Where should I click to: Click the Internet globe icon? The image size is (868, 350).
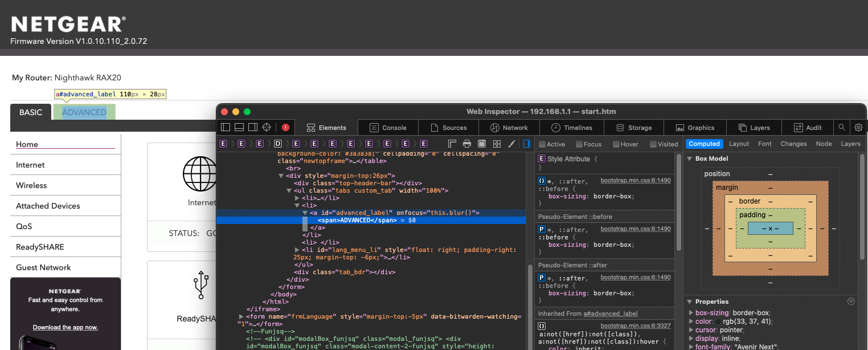[200, 174]
